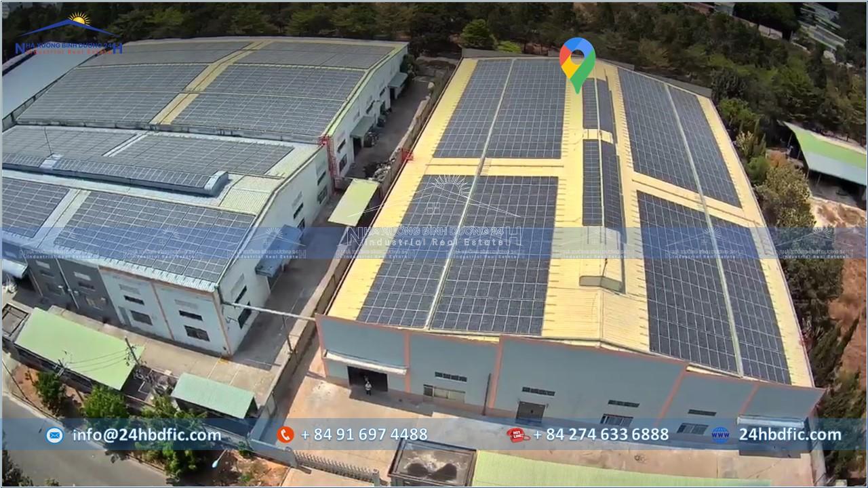Screen dimensions: 868x488
Task: Click the blue envelope email icon
Action: (x=54, y=435)
